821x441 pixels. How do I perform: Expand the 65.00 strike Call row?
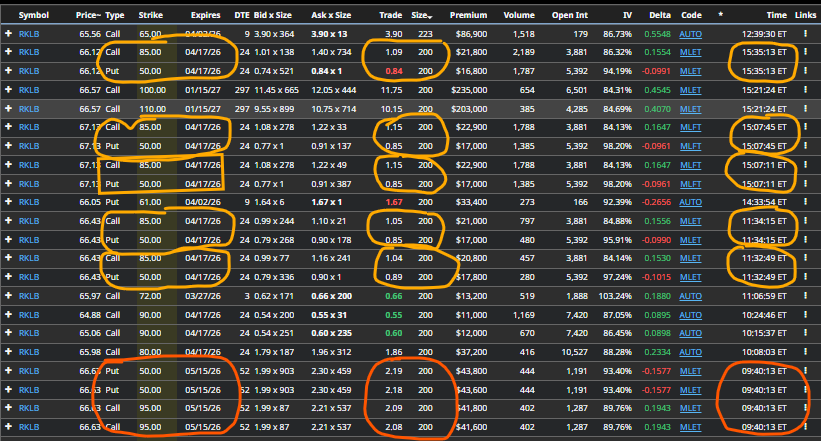8,34
